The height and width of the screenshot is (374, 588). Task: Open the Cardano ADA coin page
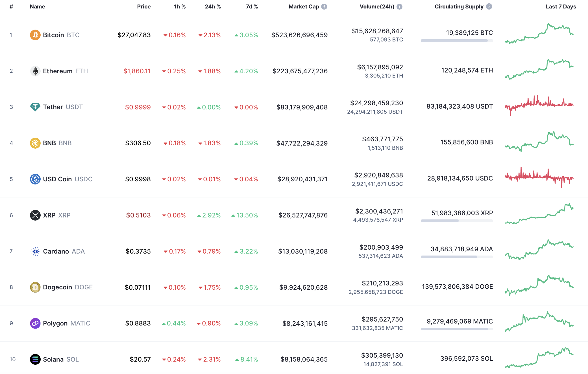[x=56, y=251]
